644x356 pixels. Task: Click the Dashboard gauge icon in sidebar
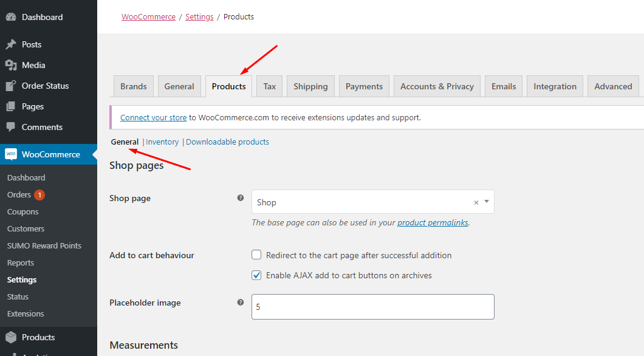point(11,17)
